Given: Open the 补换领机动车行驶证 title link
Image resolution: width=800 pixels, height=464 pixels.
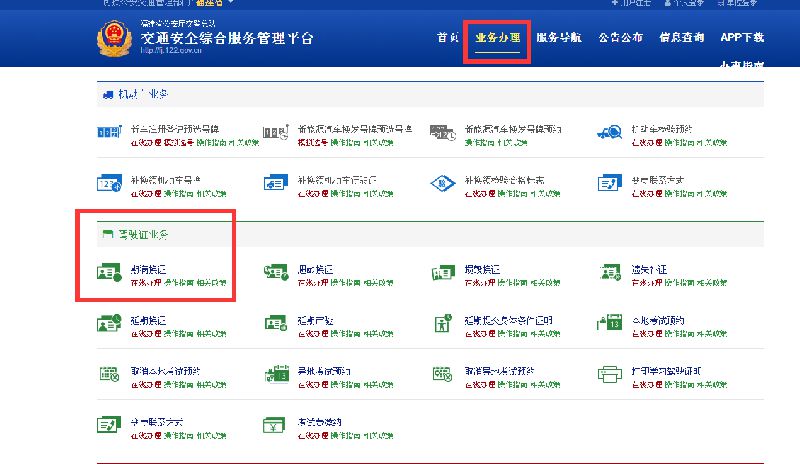Looking at the screenshot, I should pyautogui.click(x=337, y=180).
